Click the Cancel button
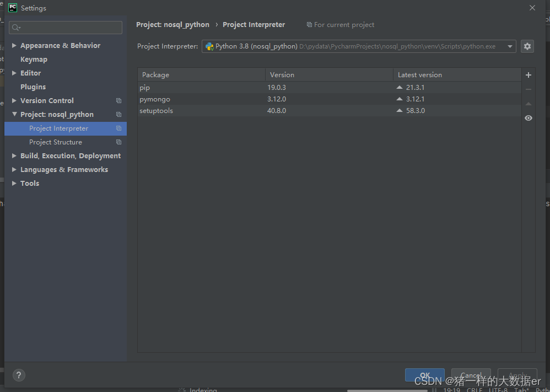 (471, 374)
